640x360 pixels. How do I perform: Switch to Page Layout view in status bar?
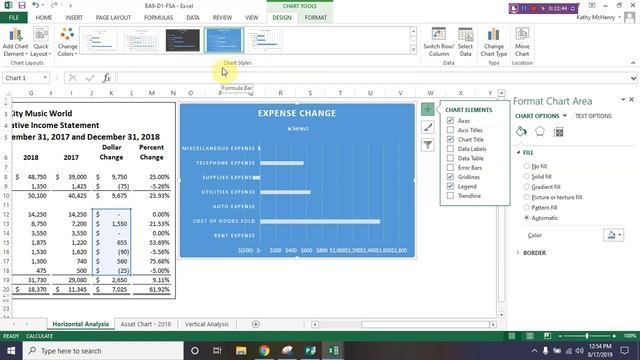pos(529,336)
